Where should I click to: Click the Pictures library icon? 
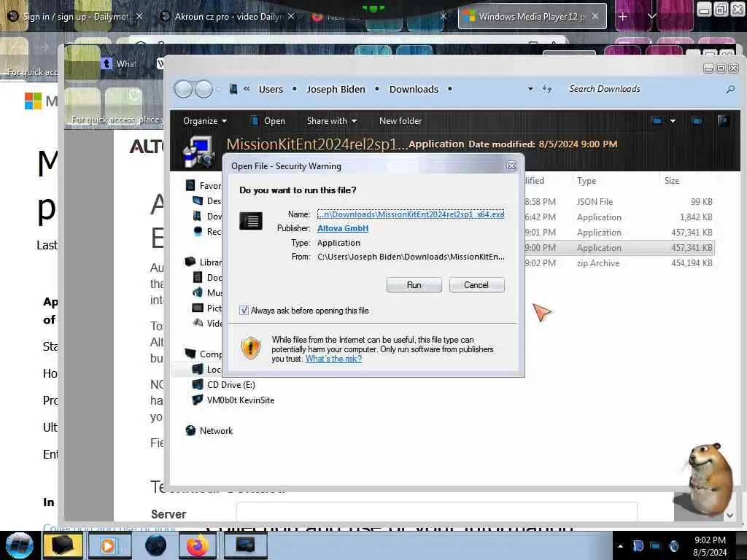[x=197, y=308]
